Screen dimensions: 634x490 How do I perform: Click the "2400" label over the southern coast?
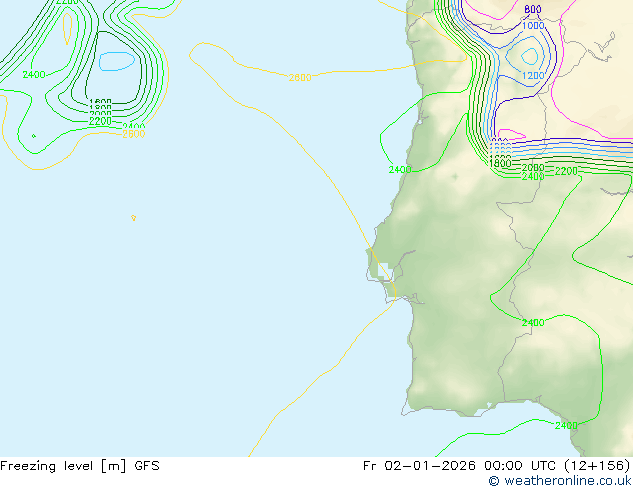pyautogui.click(x=566, y=425)
